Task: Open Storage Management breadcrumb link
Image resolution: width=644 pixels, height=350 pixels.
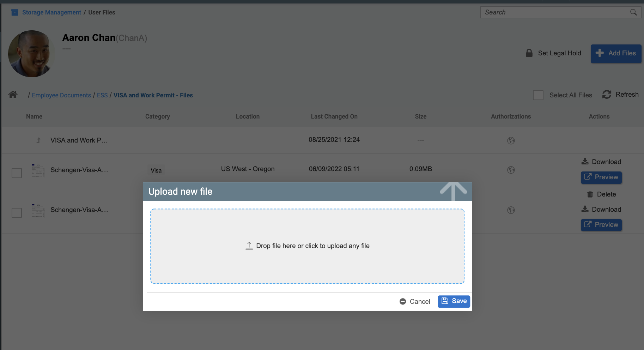Action: pos(51,12)
